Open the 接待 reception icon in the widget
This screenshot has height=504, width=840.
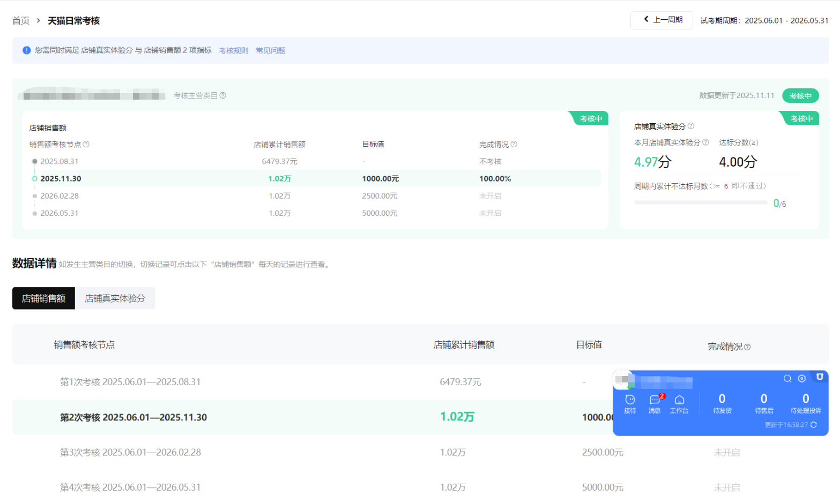point(630,403)
